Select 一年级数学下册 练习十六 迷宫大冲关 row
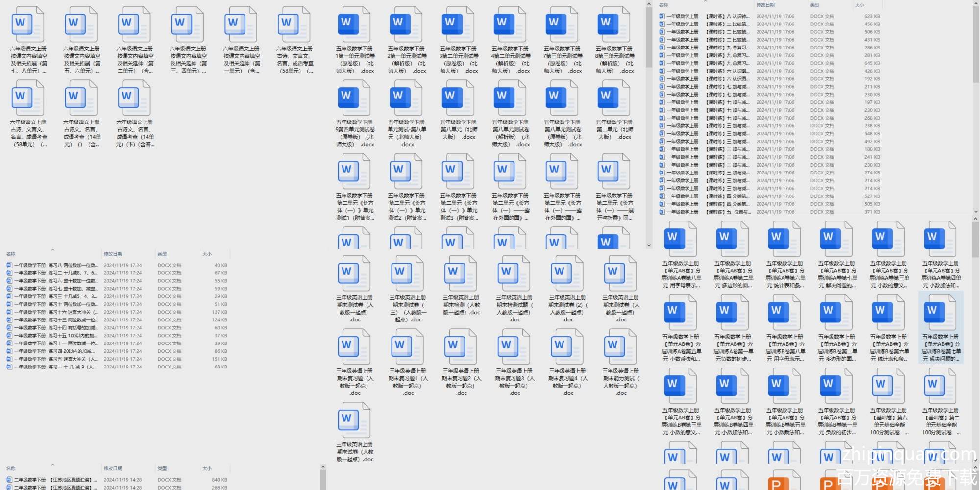 pos(53,312)
